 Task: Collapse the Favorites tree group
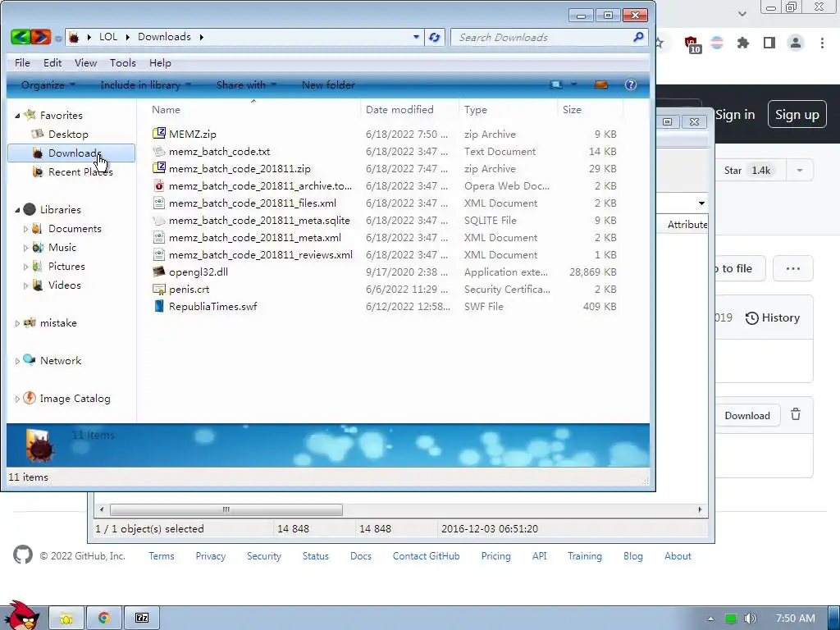pos(17,115)
